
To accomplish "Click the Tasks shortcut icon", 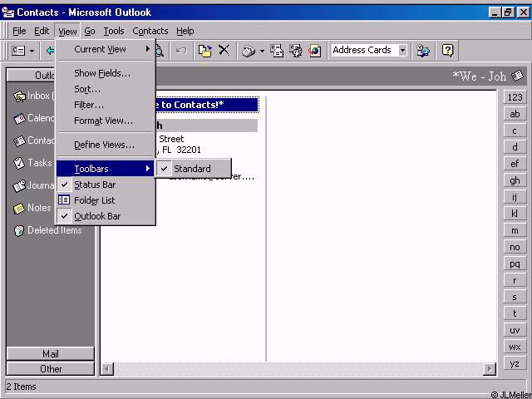I will tap(19, 163).
